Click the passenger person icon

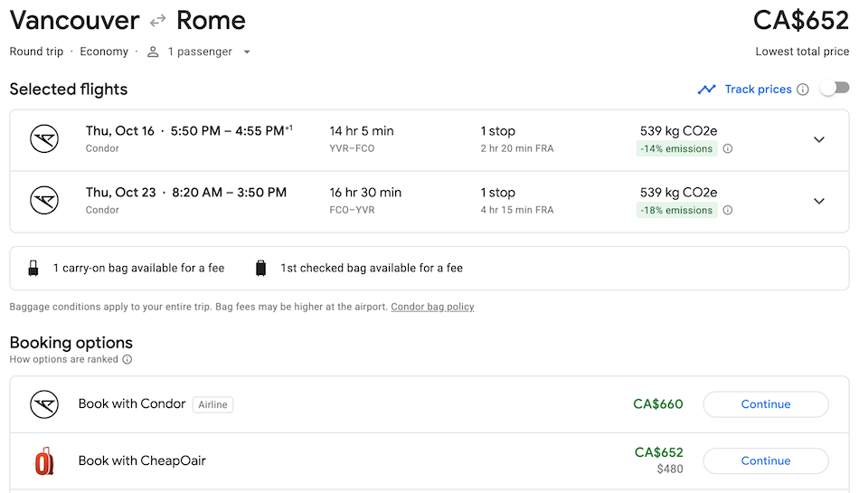click(153, 52)
